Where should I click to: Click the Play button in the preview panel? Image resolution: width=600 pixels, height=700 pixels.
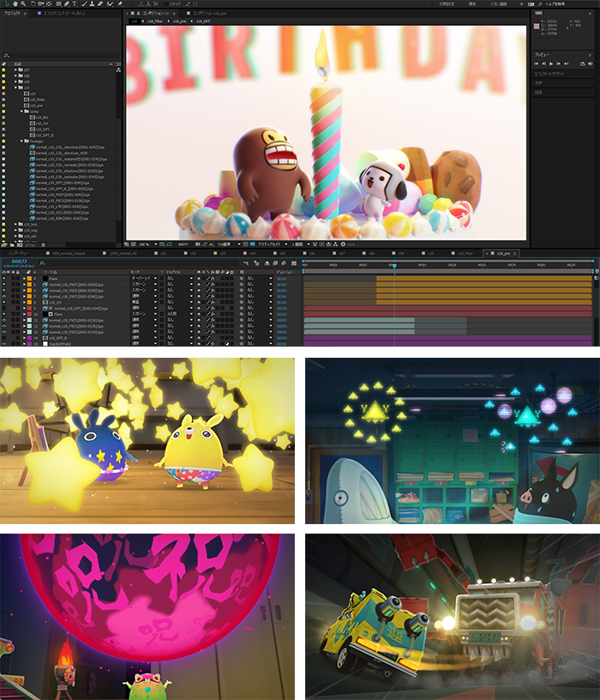pos(551,63)
